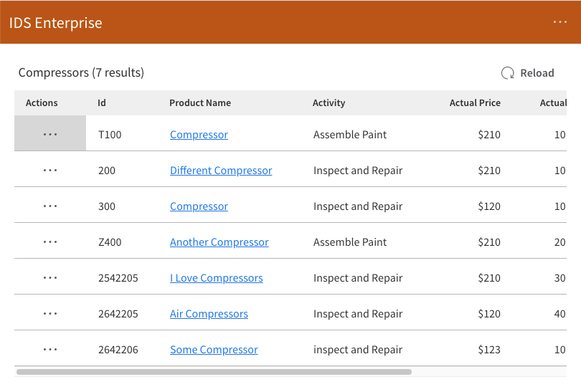Open actions menu for row 2642206

(x=50, y=349)
